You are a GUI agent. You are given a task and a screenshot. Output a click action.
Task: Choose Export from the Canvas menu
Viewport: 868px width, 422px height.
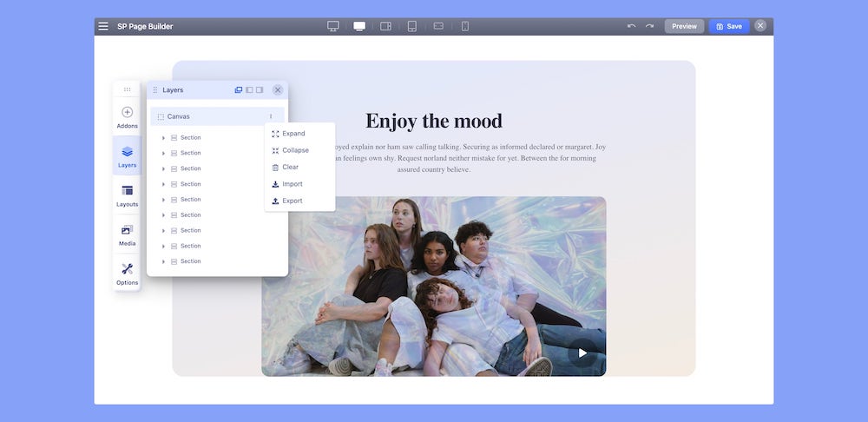pyautogui.click(x=293, y=201)
